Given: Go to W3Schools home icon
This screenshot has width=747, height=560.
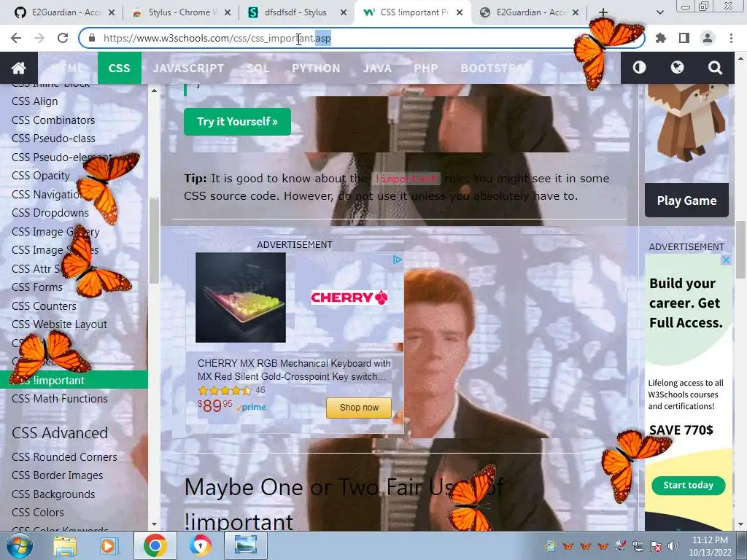Looking at the screenshot, I should 18,68.
